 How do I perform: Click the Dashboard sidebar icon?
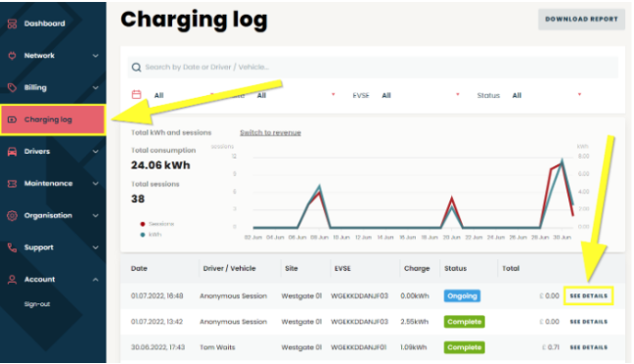coord(12,23)
